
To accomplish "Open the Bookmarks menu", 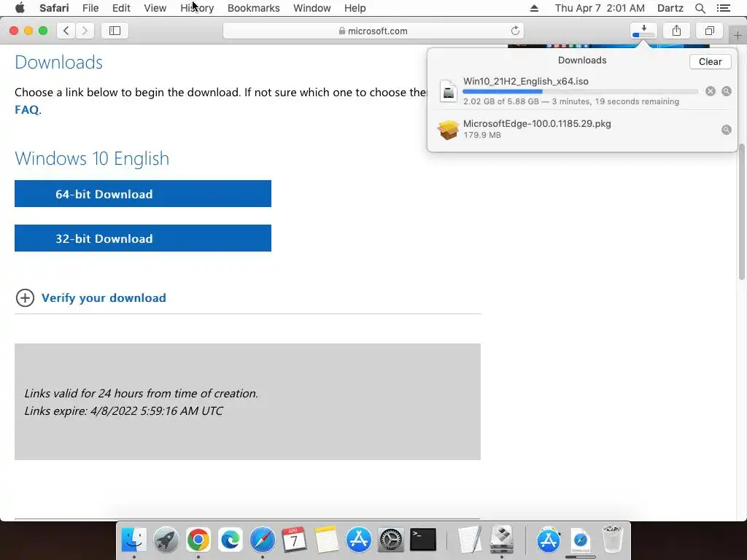I will [253, 8].
